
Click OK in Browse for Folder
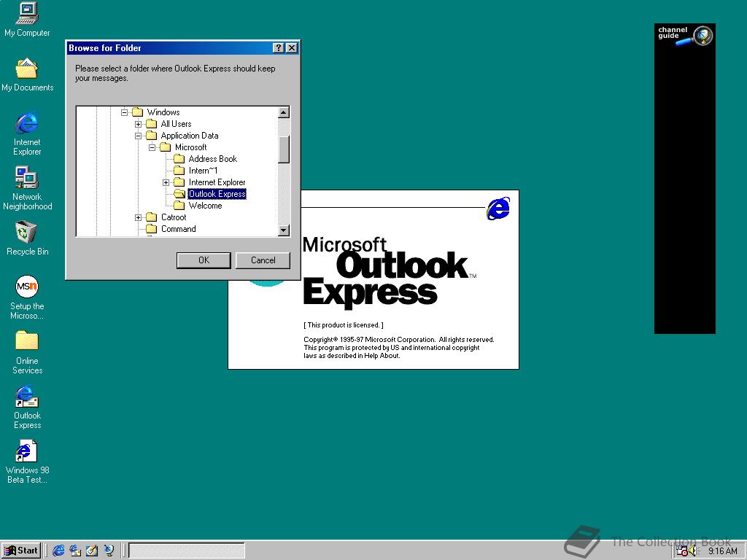204,260
